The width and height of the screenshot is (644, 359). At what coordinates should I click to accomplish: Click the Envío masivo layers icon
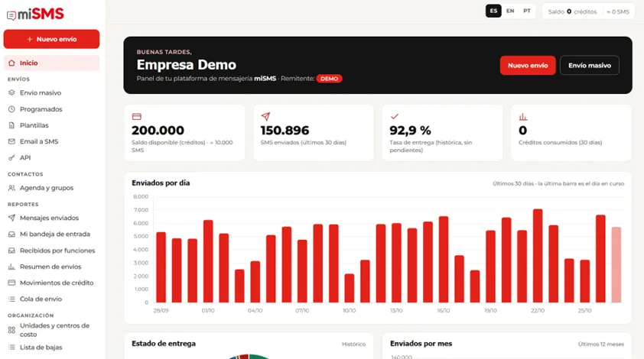pos(11,92)
